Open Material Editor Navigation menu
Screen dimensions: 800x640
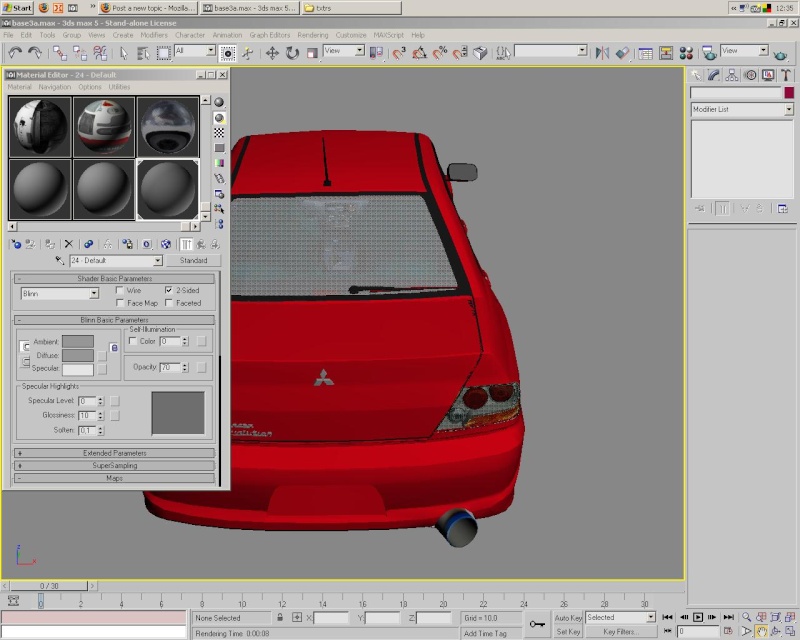55,87
